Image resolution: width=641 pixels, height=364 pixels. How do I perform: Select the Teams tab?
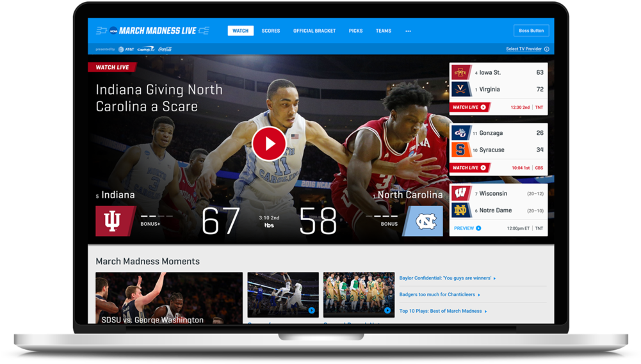384,31
